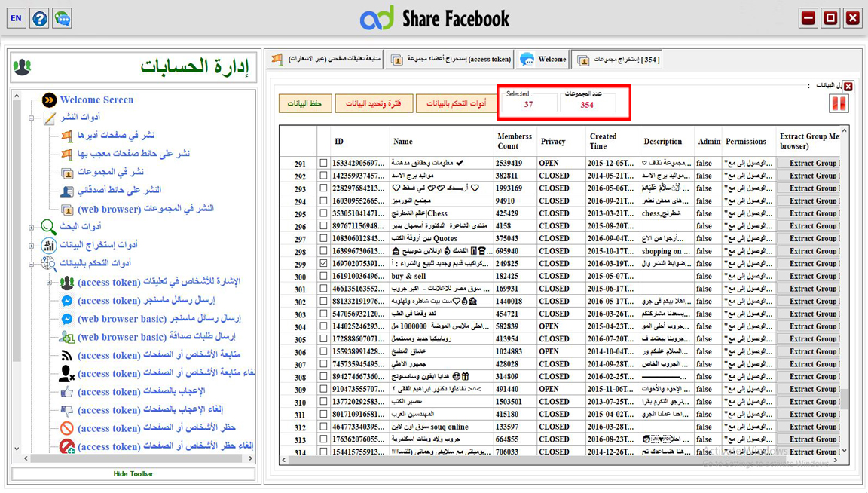868x493 pixels.
Task: Click the flag icon beside نشر على حائط صفحات معجب بها
Action: point(67,154)
